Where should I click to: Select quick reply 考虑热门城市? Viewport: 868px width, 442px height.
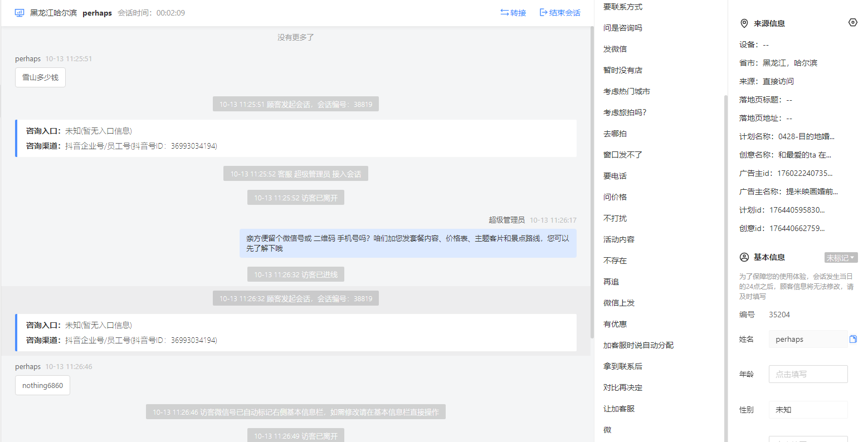tap(627, 91)
